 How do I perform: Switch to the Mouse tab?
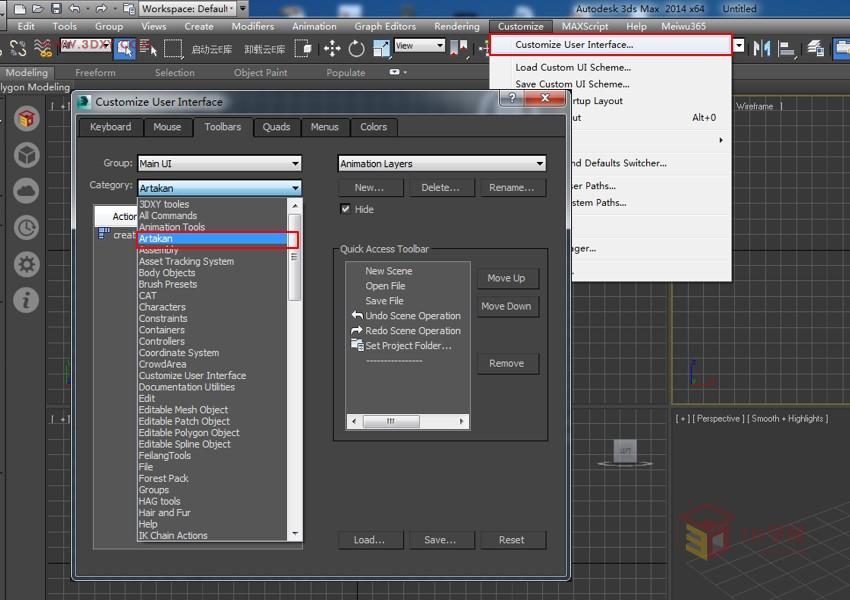(167, 127)
